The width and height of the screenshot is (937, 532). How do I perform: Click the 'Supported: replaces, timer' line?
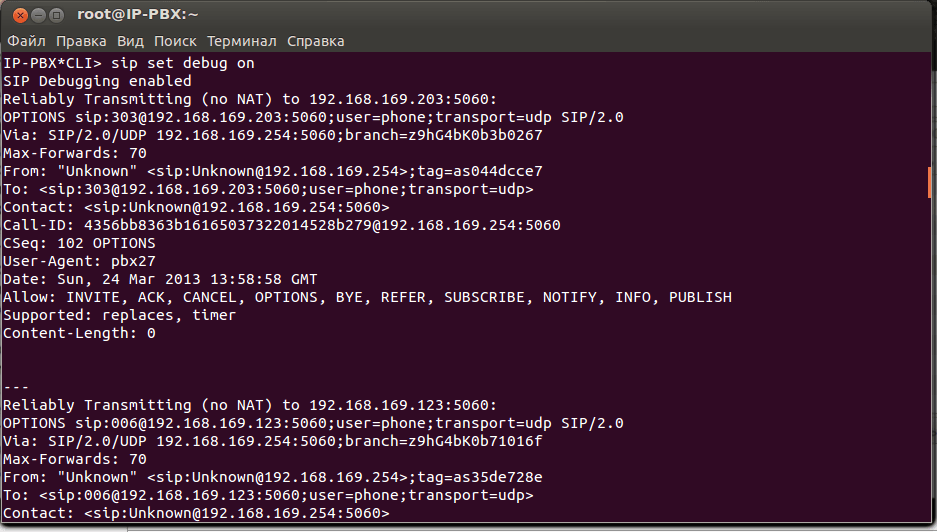tap(119, 315)
